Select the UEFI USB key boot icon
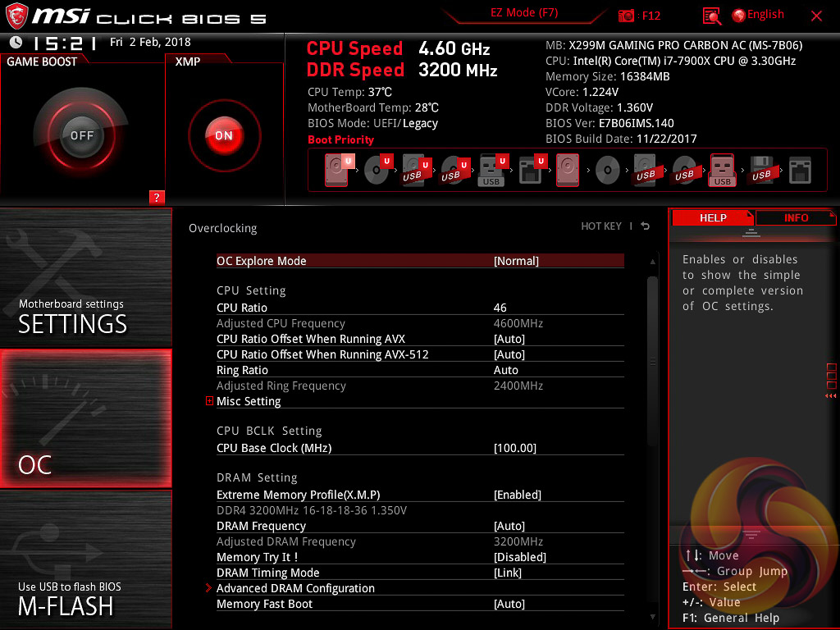Image resolution: width=840 pixels, height=630 pixels. (492, 170)
